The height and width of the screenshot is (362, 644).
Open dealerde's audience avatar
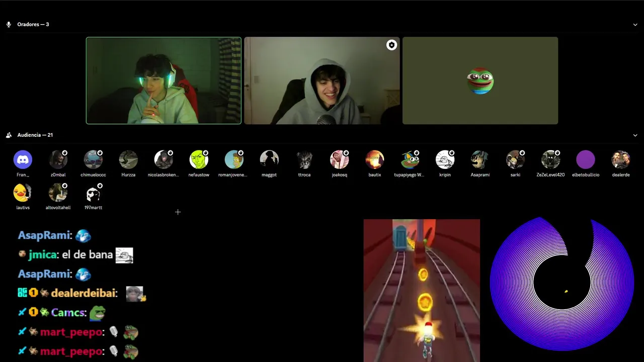pyautogui.click(x=621, y=159)
